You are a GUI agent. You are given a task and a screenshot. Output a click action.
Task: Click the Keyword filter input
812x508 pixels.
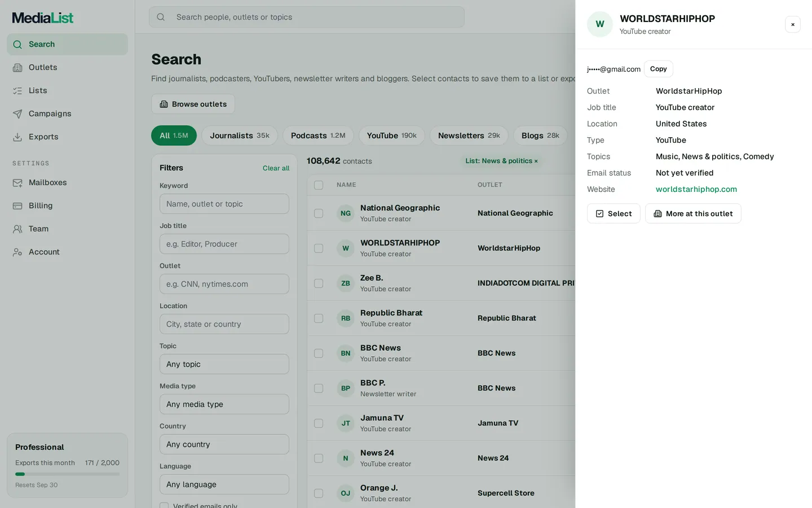coord(224,204)
